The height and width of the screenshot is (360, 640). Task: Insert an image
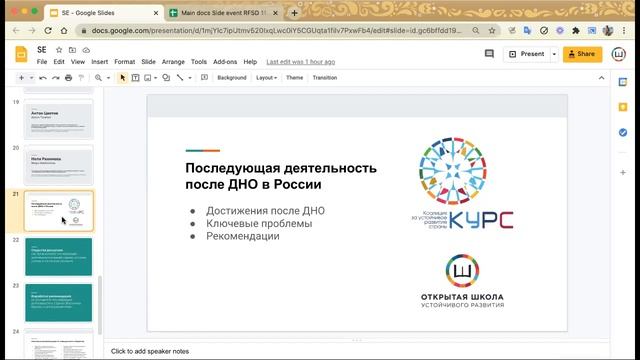[x=148, y=78]
